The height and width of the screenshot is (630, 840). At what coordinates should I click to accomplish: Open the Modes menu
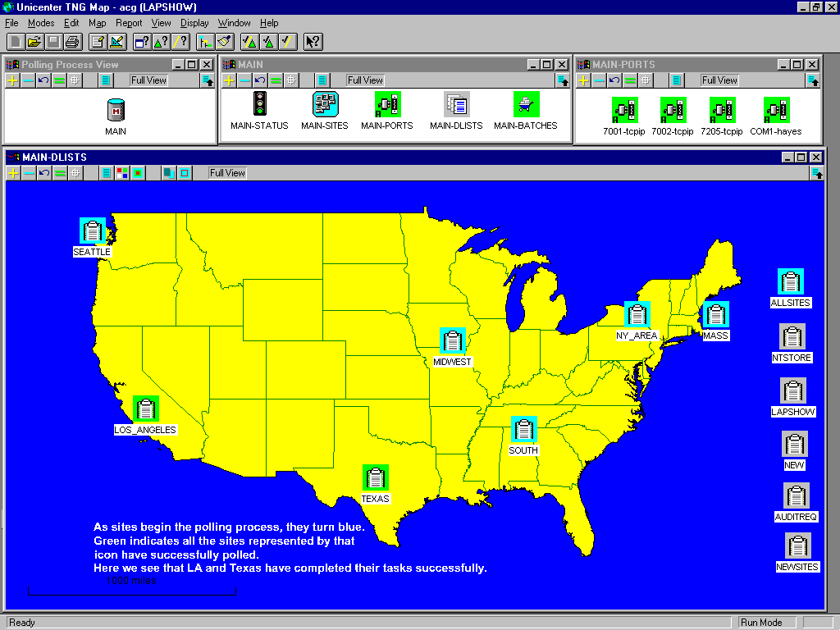(41, 23)
